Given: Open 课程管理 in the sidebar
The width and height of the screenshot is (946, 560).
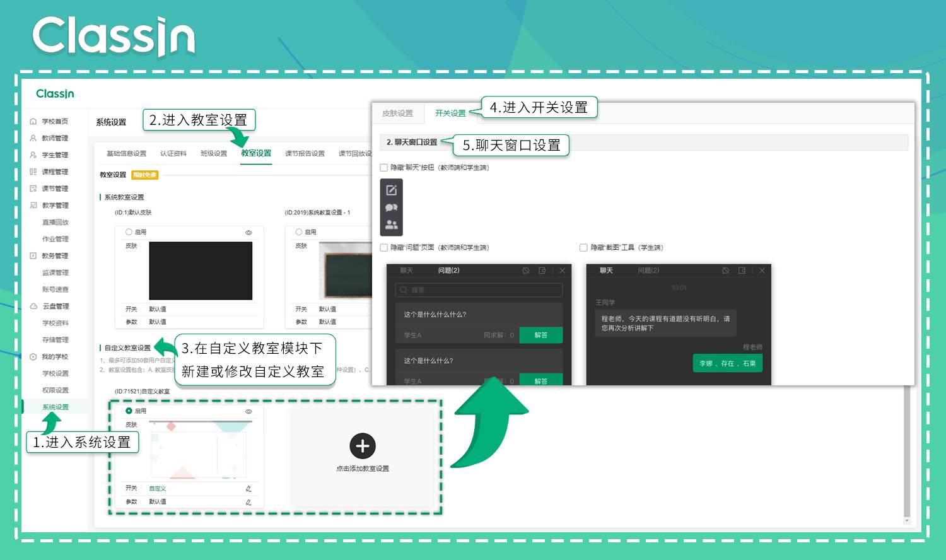Looking at the screenshot, I should (x=55, y=172).
